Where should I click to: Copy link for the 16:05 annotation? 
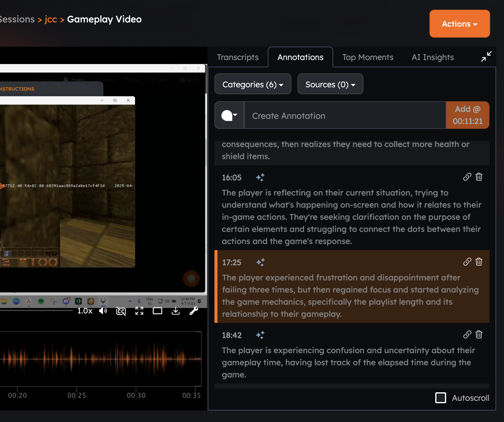(x=467, y=177)
